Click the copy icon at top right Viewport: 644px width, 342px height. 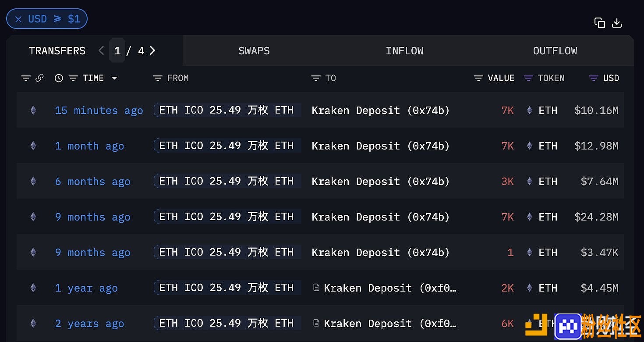coord(599,23)
